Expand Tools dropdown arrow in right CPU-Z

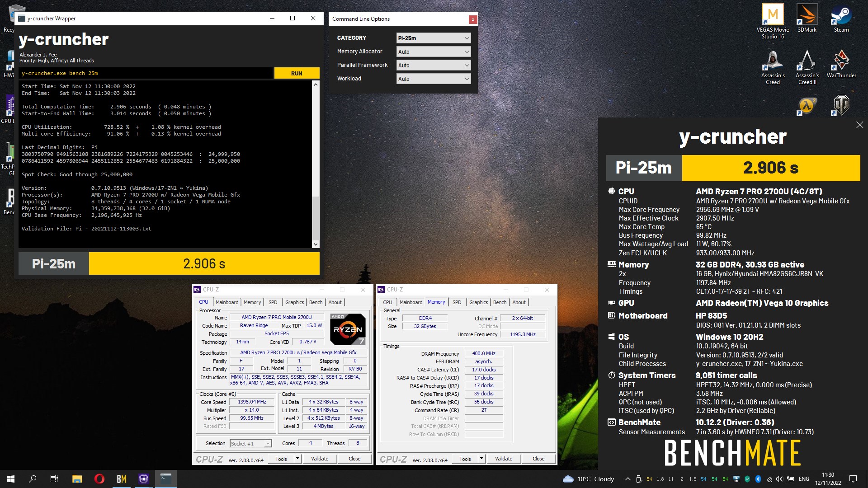pyautogui.click(x=481, y=459)
